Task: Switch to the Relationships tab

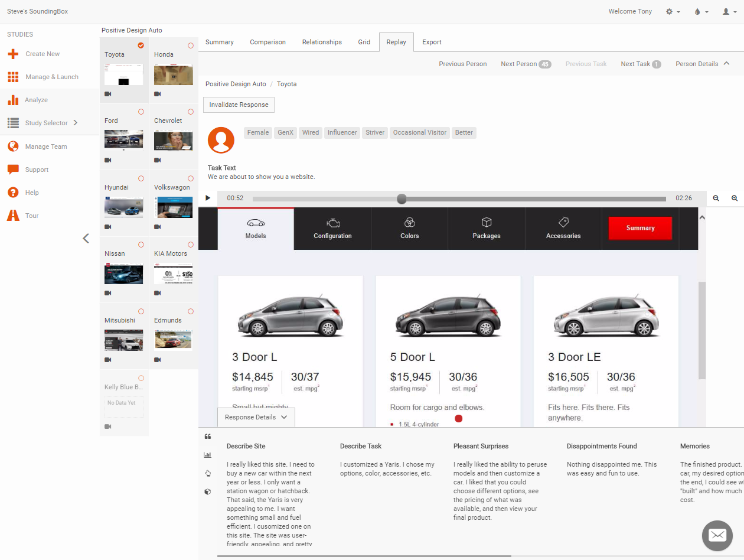Action: click(x=322, y=42)
